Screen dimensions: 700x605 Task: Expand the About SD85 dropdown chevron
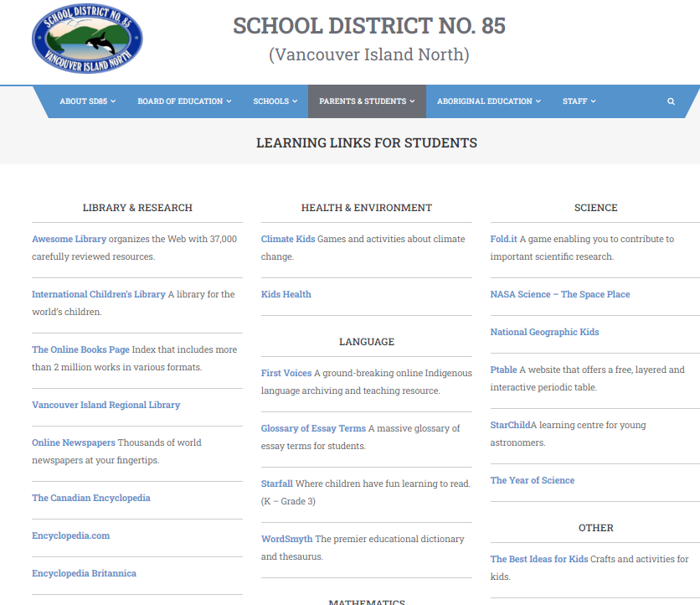click(x=113, y=101)
